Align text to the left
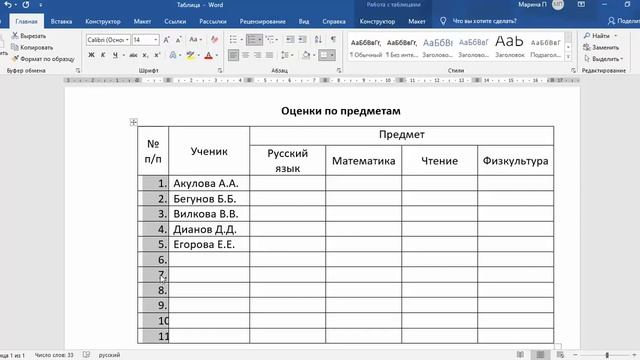 [233, 55]
